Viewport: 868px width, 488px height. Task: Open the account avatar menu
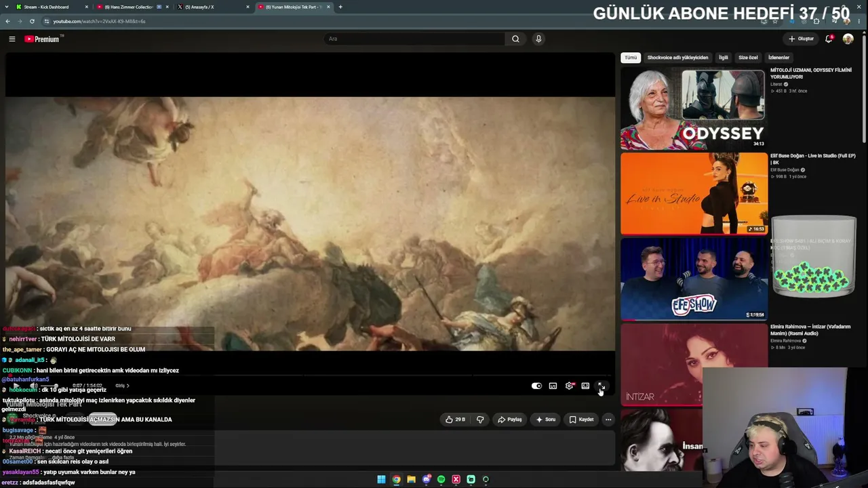pyautogui.click(x=848, y=39)
